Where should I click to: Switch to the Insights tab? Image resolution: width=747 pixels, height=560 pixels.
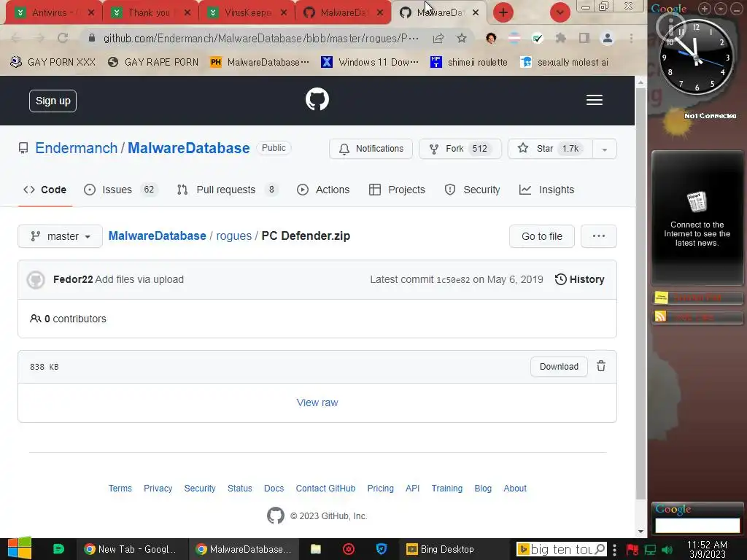pyautogui.click(x=546, y=190)
